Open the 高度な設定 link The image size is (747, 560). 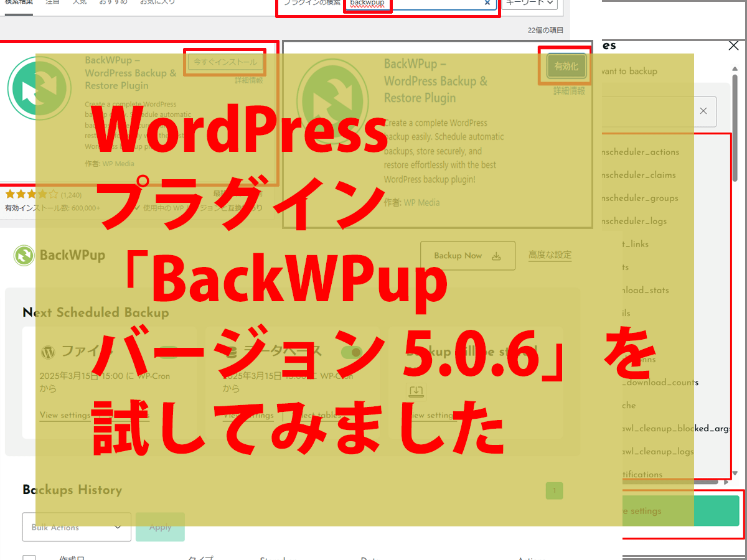[x=550, y=255]
